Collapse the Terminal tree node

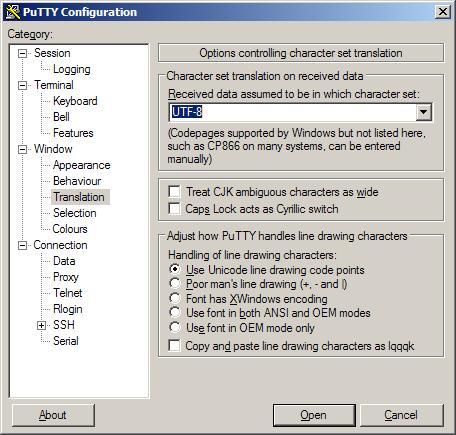pos(22,85)
